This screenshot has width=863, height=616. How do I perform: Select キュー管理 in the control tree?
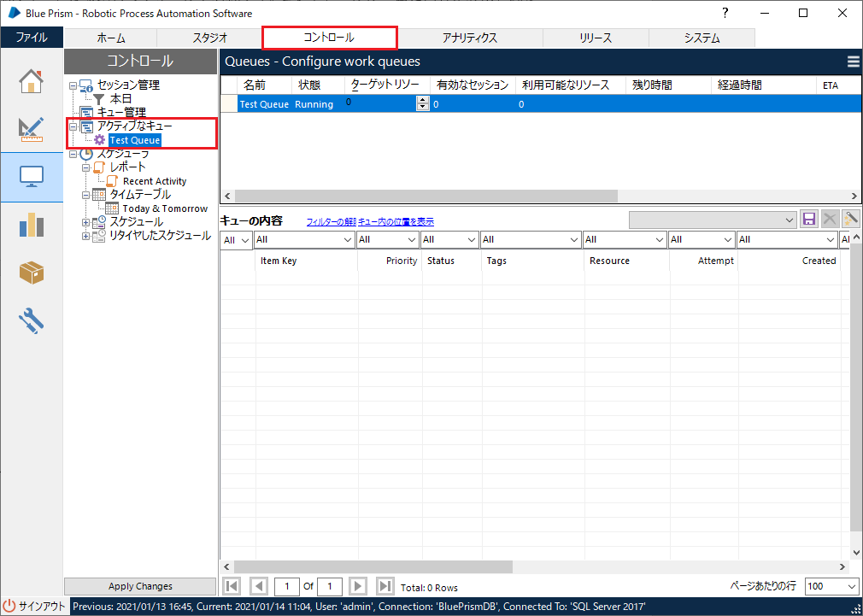click(121, 113)
